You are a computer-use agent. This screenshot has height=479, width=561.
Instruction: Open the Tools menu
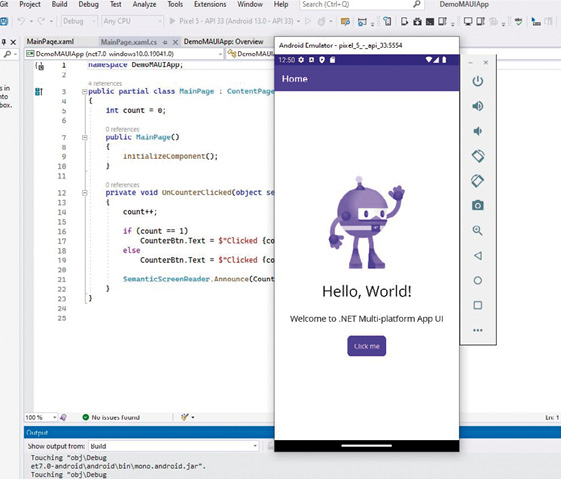(175, 4)
